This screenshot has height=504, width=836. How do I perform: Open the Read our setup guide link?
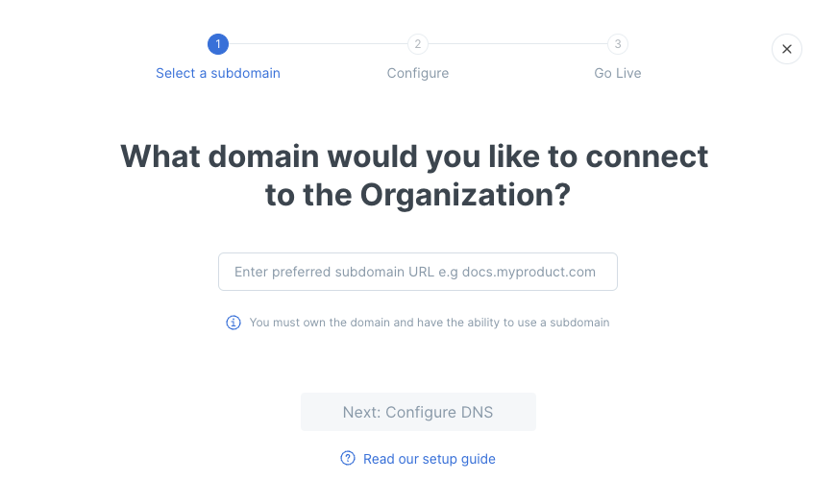tap(430, 459)
